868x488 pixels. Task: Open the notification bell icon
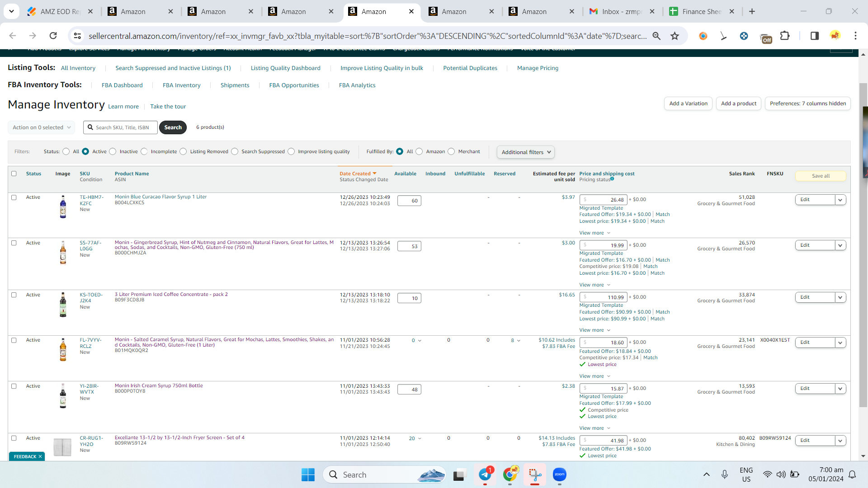[852, 474]
